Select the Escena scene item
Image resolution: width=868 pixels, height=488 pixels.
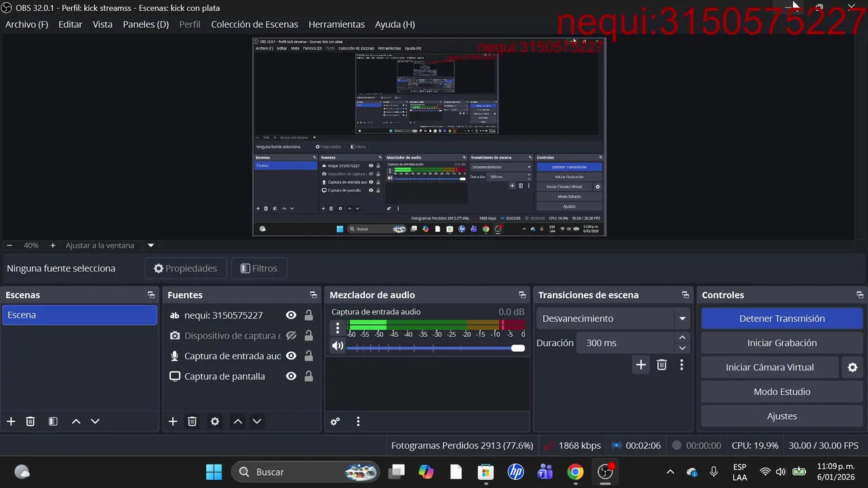[x=79, y=315]
